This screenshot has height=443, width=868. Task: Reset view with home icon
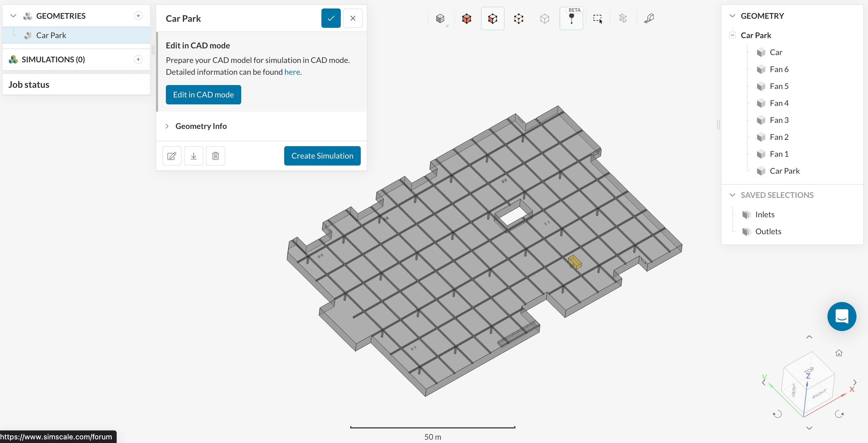point(839,353)
